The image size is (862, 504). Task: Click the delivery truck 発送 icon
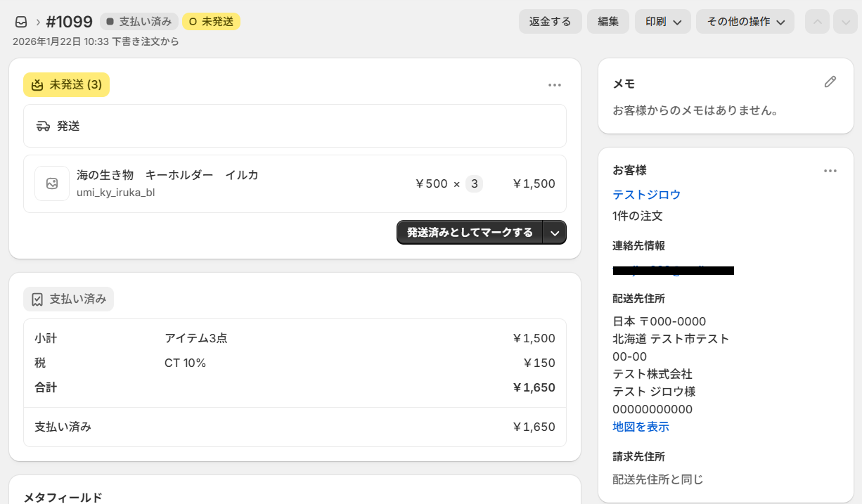[x=43, y=126]
